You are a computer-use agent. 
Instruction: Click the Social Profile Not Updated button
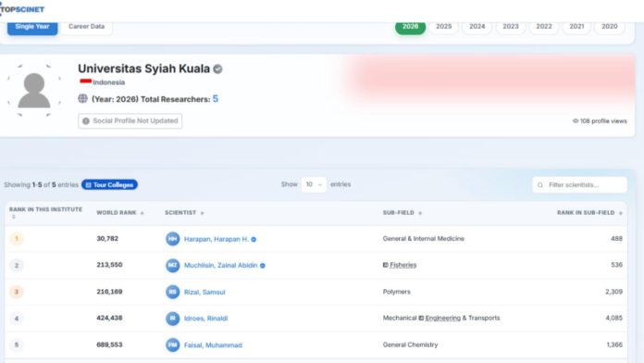pyautogui.click(x=130, y=121)
